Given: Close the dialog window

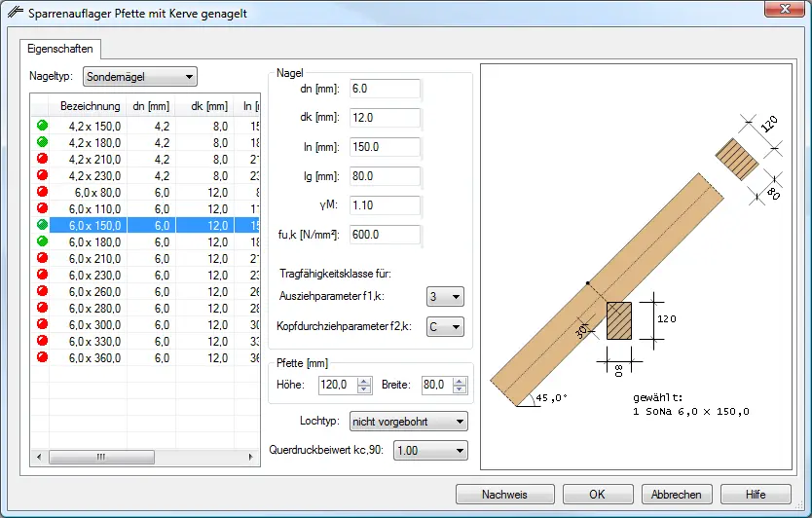Looking at the screenshot, I should (784, 9).
